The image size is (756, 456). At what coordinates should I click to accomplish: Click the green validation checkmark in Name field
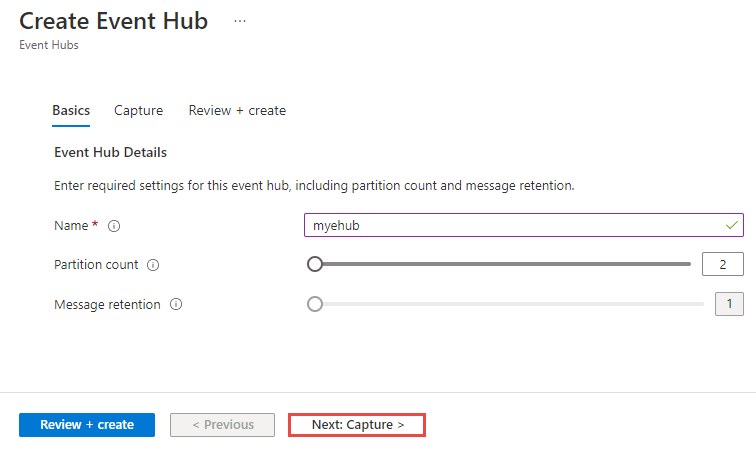732,226
